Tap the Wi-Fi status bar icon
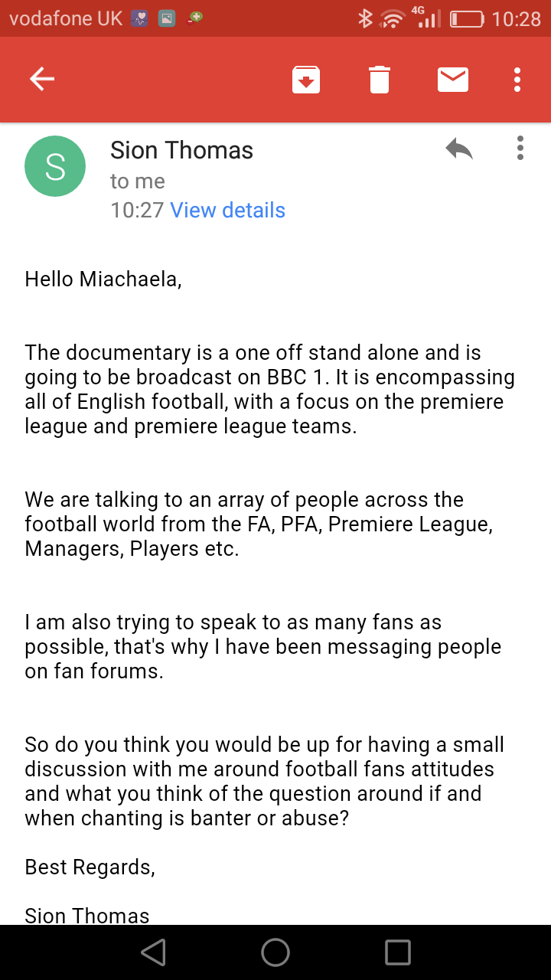The image size is (551, 980). (x=393, y=18)
